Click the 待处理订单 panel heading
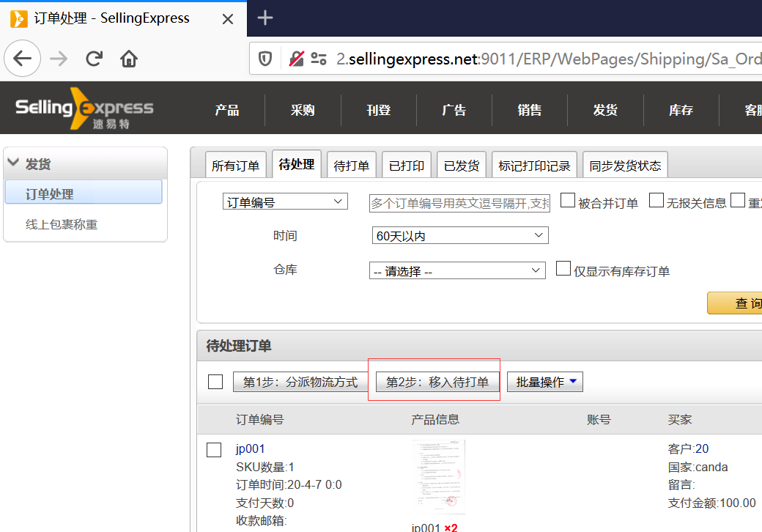 tap(239, 346)
